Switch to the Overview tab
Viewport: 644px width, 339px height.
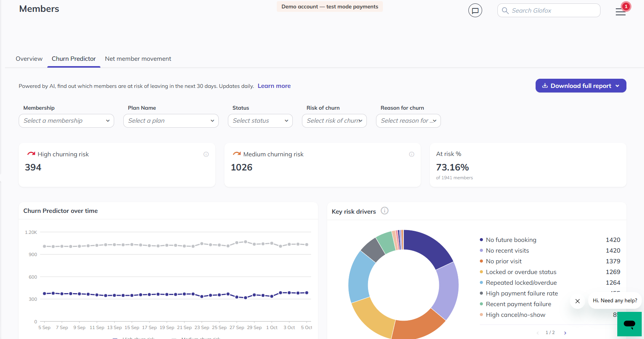[29, 59]
